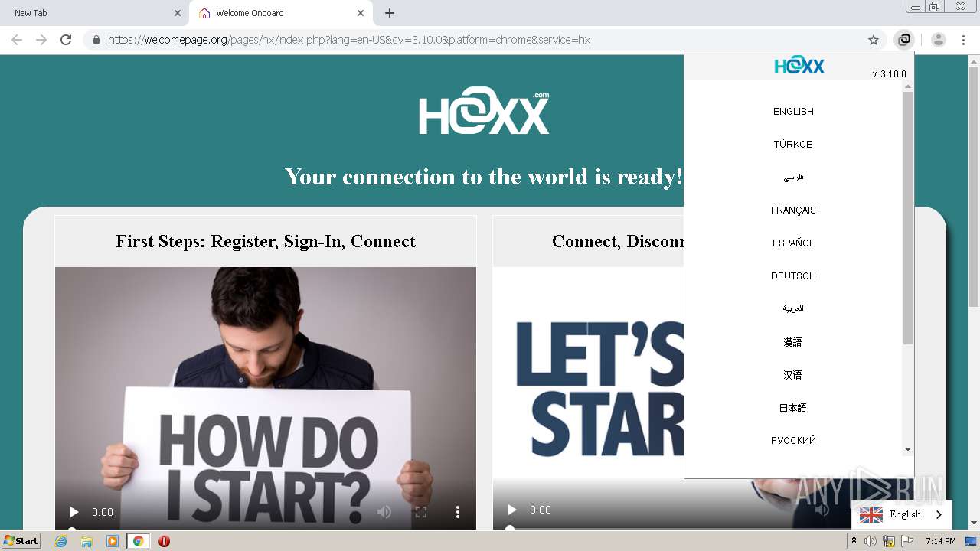Click the address bar URL

pos(349,40)
